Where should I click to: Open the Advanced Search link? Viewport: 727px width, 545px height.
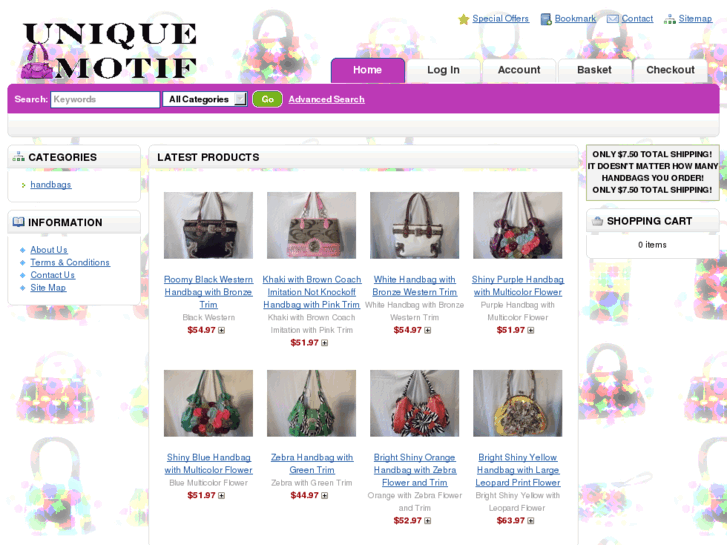click(x=326, y=99)
